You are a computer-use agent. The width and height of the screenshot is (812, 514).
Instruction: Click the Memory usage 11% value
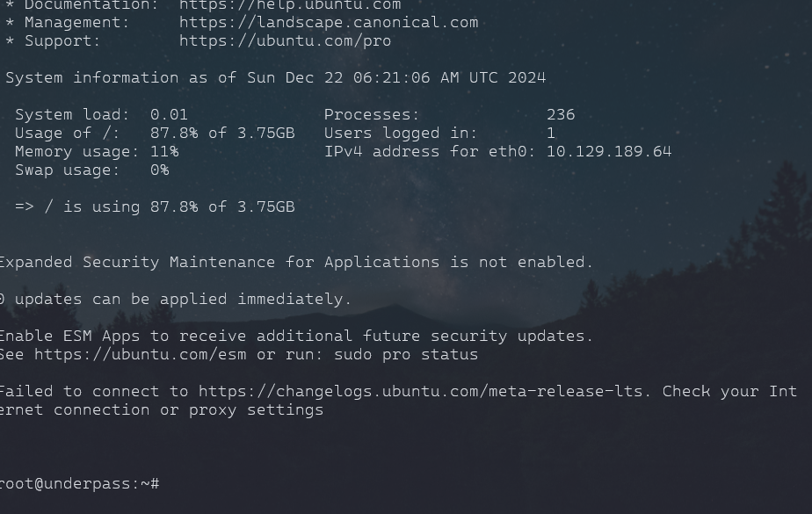coord(164,152)
